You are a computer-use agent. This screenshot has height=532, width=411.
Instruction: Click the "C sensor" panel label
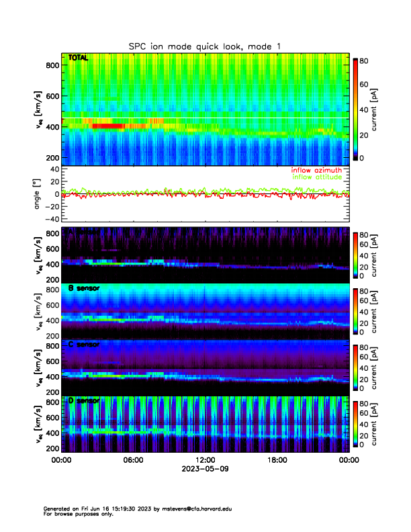[x=83, y=345]
